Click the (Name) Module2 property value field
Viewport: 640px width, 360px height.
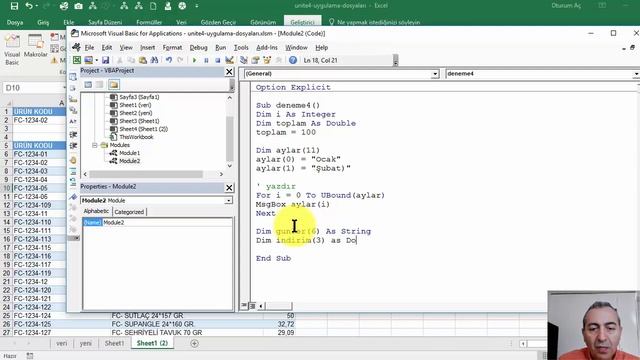167,222
